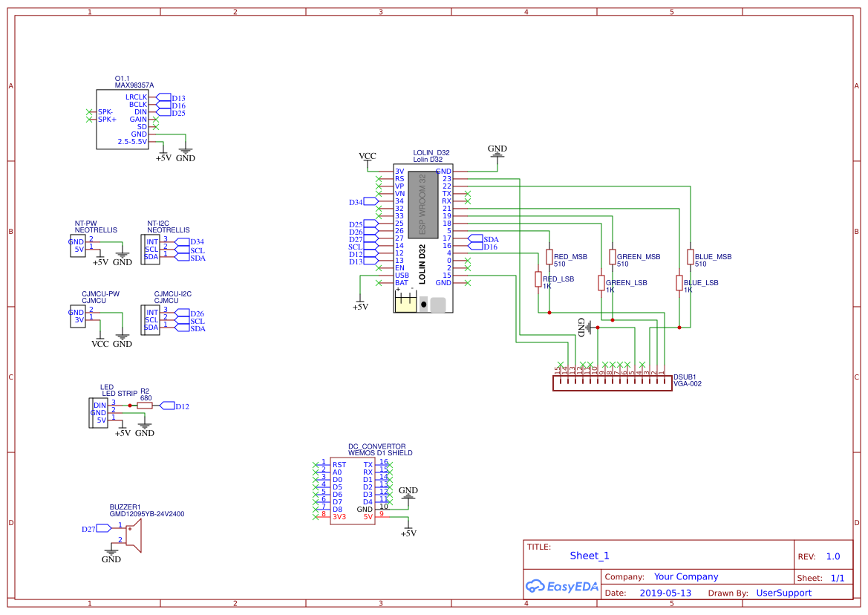868x615 pixels.
Task: Select the BLUE_LSB 1K resistor
Action: point(678,284)
